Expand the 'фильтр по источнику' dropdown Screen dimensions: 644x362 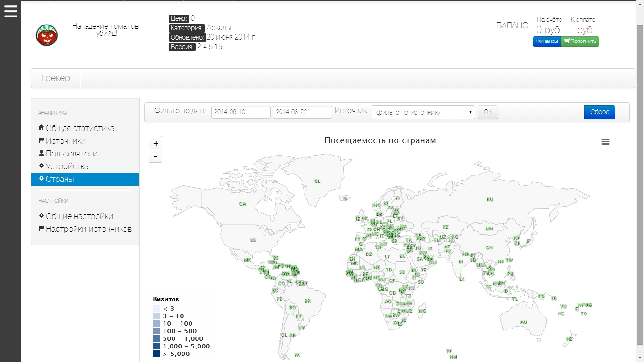coord(423,112)
